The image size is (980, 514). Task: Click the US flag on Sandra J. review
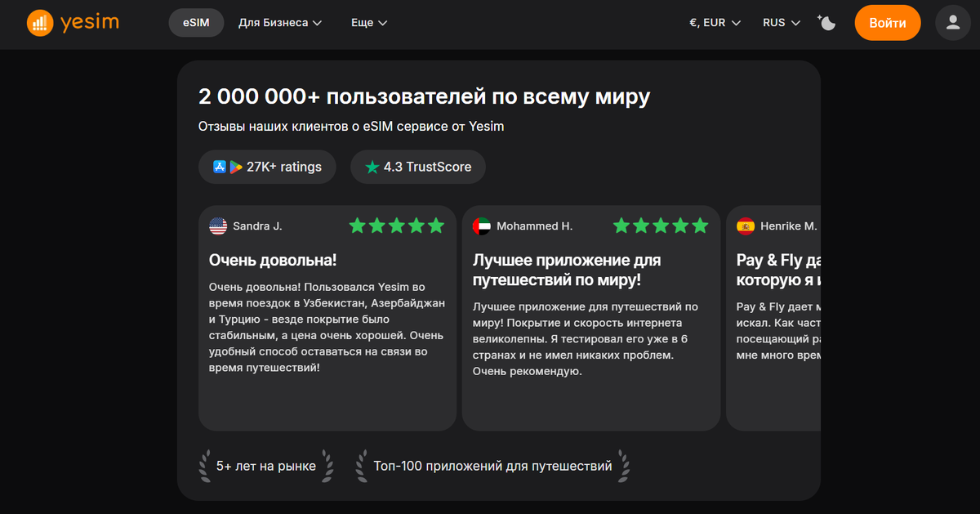[216, 226]
